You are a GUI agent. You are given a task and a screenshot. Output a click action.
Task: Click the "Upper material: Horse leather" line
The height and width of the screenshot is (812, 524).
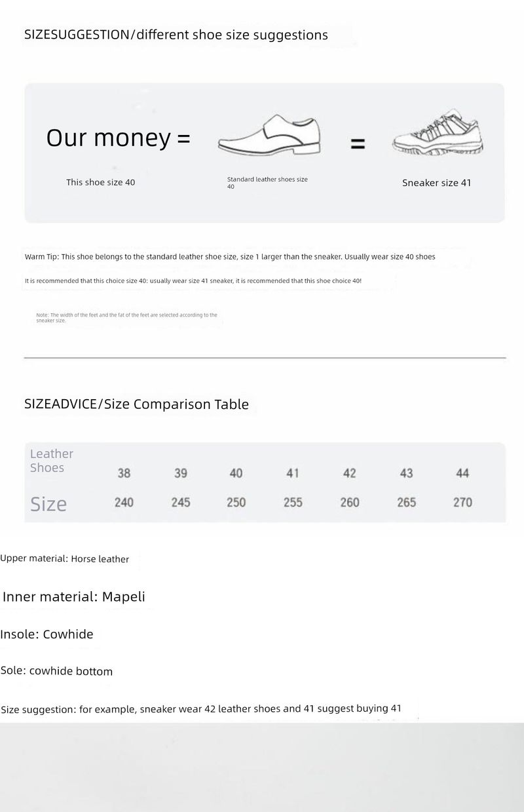click(65, 559)
